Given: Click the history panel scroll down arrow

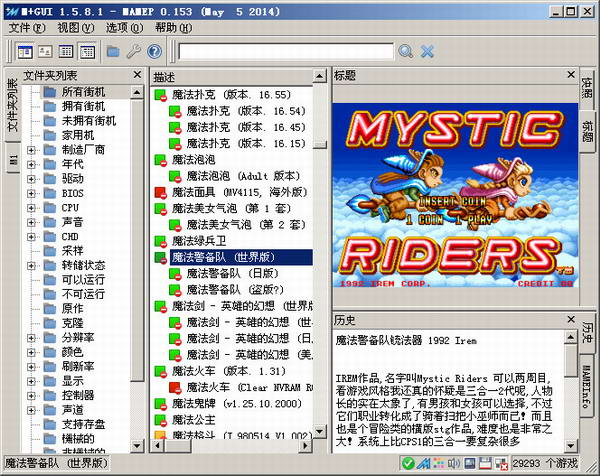Looking at the screenshot, I should coord(571,446).
